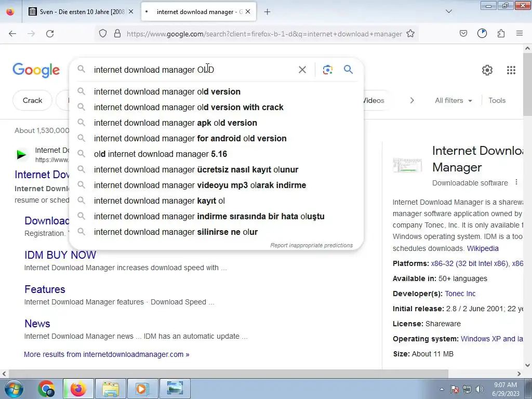Choose suggestion 'silinirse ne olur'
The width and height of the screenshot is (532, 399).
[x=217, y=232]
